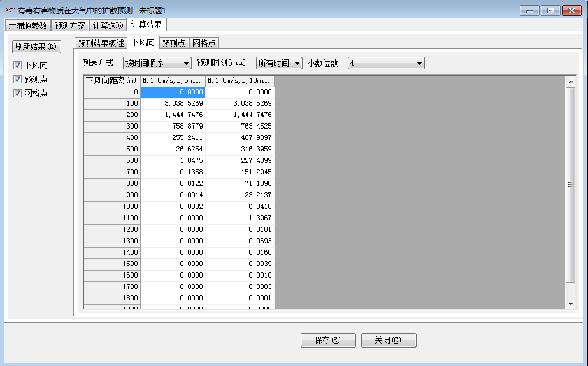Select the 0.0122 cell
This screenshot has height=366, width=588.
(173, 183)
